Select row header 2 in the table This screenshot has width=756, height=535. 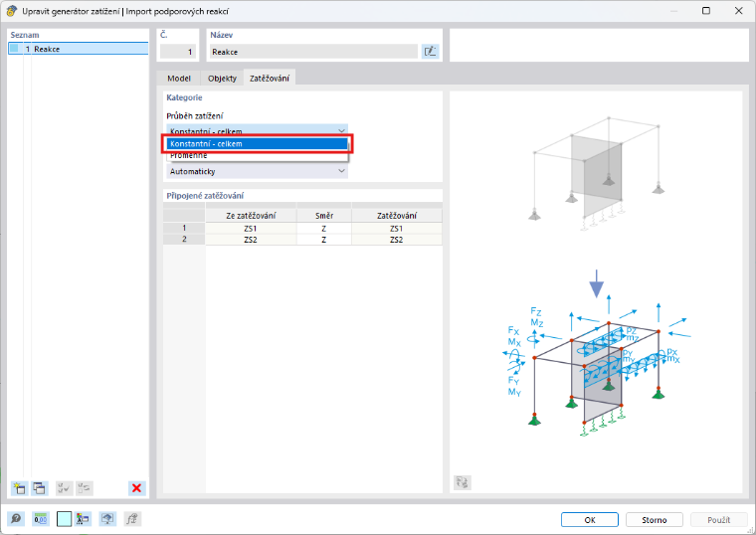[x=184, y=239]
